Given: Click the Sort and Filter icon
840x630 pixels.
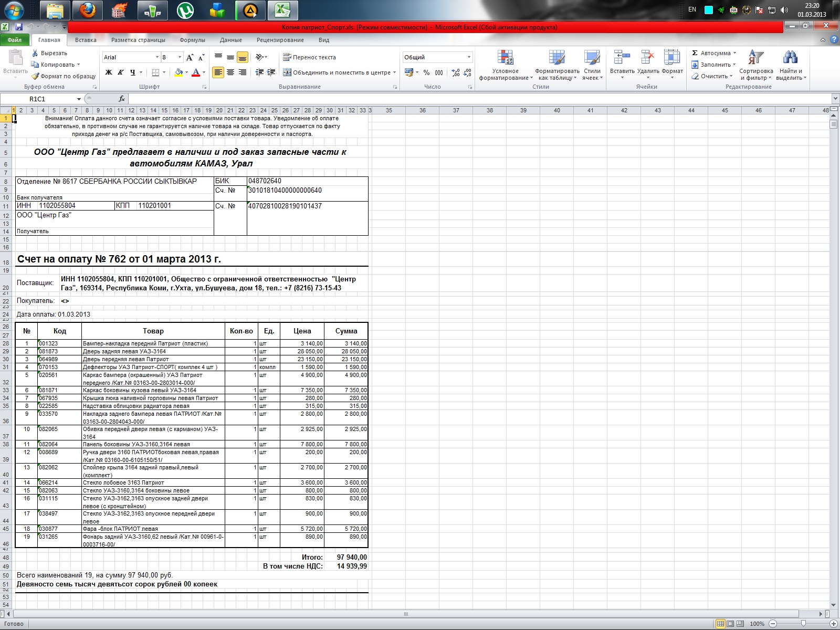Looking at the screenshot, I should pyautogui.click(x=755, y=58).
